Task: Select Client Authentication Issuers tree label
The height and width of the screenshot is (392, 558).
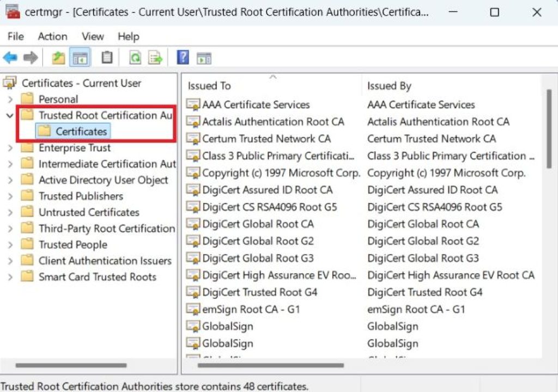Action: click(x=105, y=260)
